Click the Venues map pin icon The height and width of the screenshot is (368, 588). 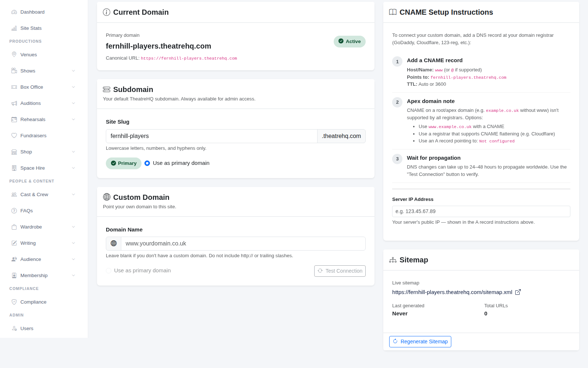pyautogui.click(x=14, y=55)
